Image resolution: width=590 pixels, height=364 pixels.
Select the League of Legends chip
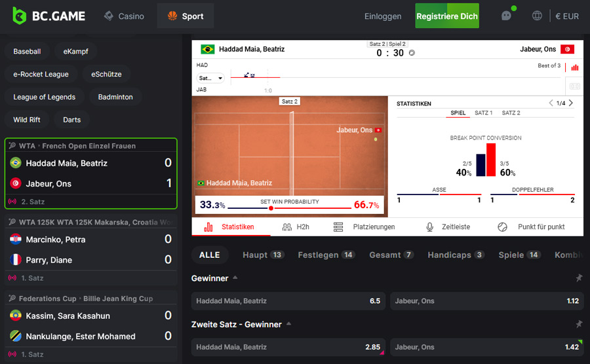(x=45, y=97)
